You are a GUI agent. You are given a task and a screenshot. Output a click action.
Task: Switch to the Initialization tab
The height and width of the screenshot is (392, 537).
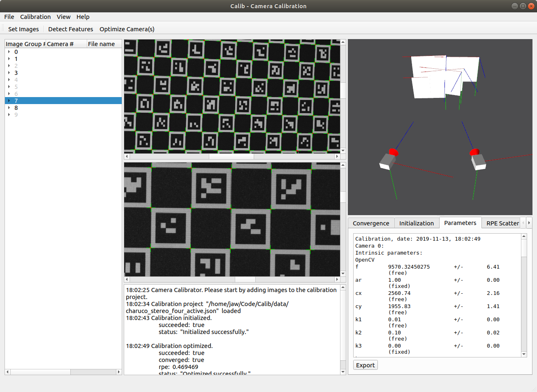416,223
